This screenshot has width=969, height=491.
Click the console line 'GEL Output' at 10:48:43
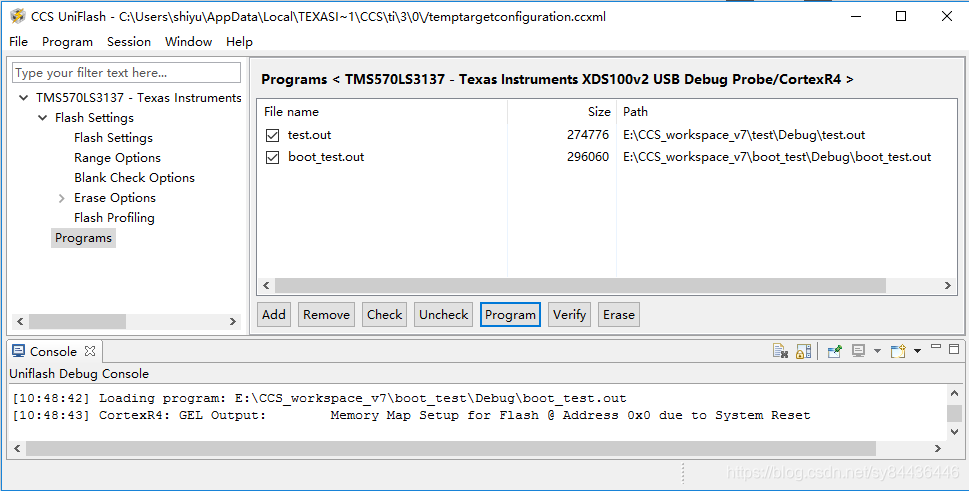411,416
